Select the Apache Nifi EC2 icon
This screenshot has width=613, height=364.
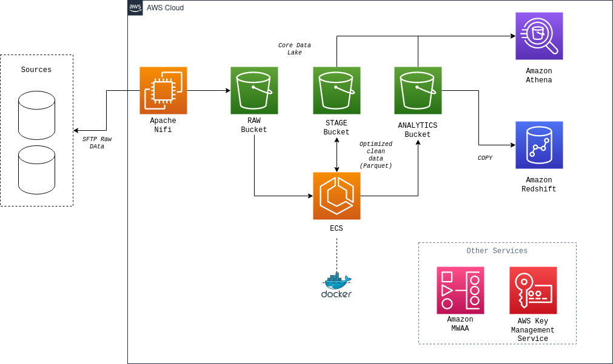(164, 91)
